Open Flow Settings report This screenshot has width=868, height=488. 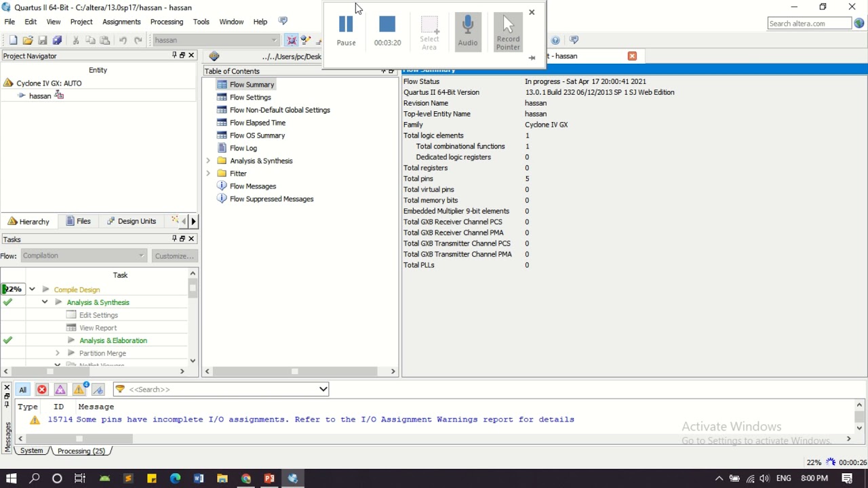click(x=250, y=97)
